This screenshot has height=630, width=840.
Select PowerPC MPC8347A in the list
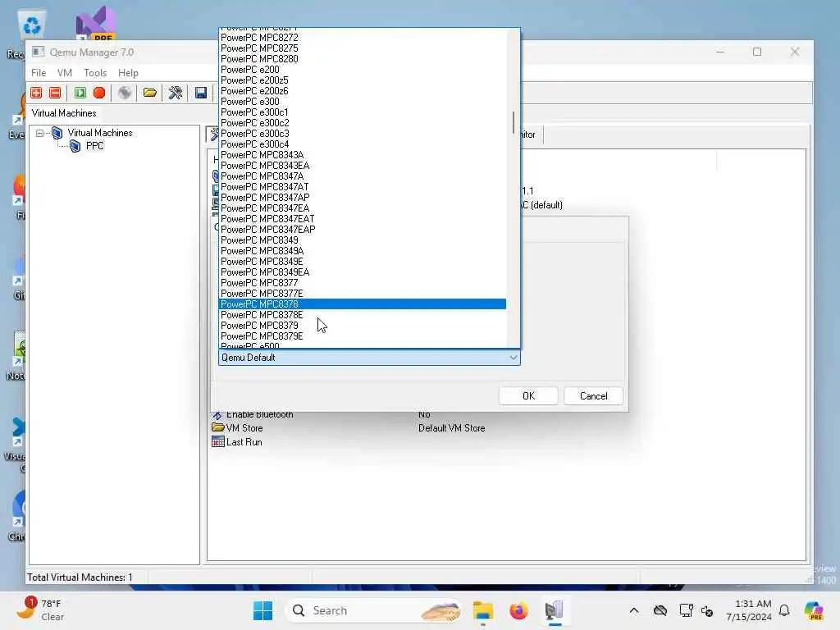[363, 176]
